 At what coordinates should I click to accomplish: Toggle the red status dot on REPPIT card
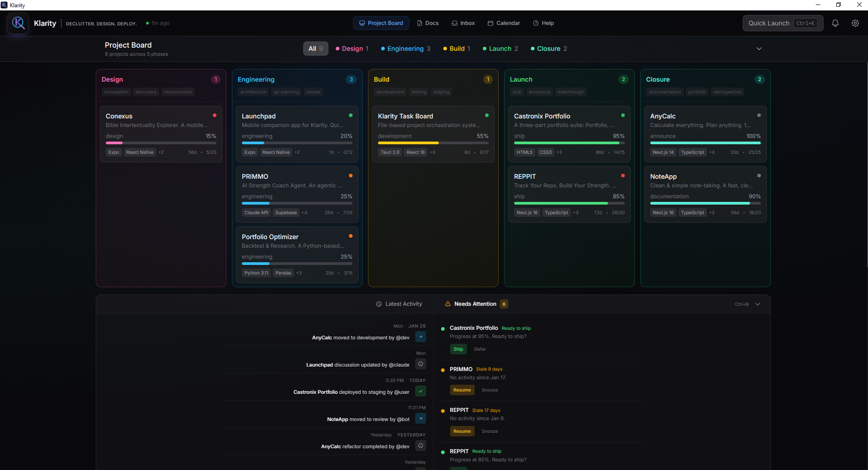(623, 176)
